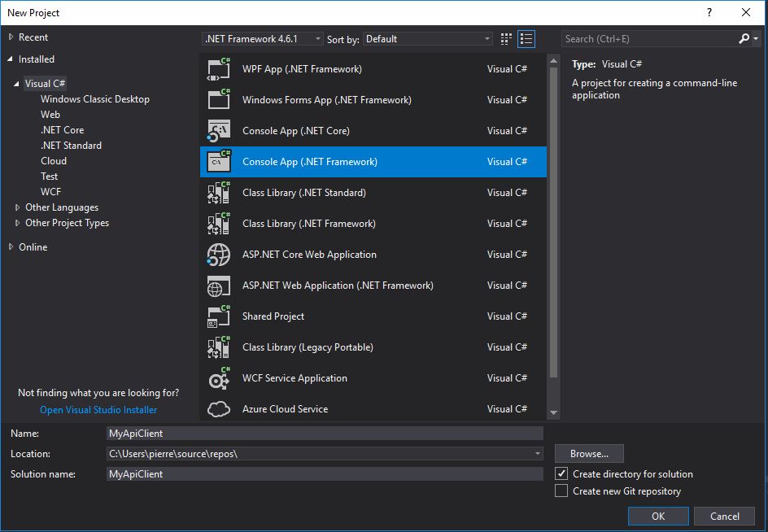The height and width of the screenshot is (532, 768).
Task: Collapse the Installed node
Action: pyautogui.click(x=11, y=59)
